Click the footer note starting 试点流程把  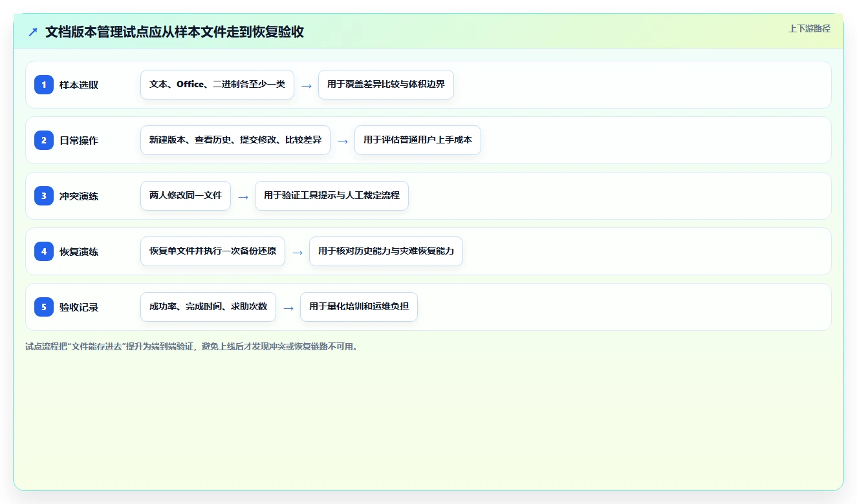(x=191, y=346)
